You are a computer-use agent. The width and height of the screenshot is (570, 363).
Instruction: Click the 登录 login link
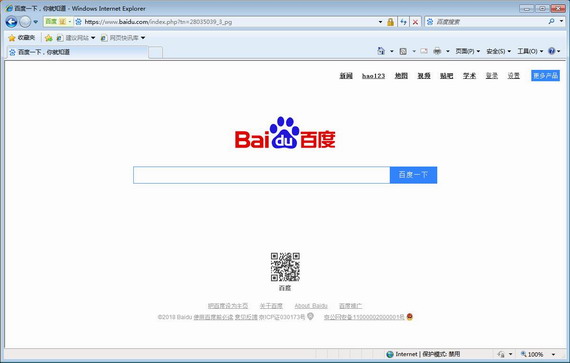coord(492,76)
